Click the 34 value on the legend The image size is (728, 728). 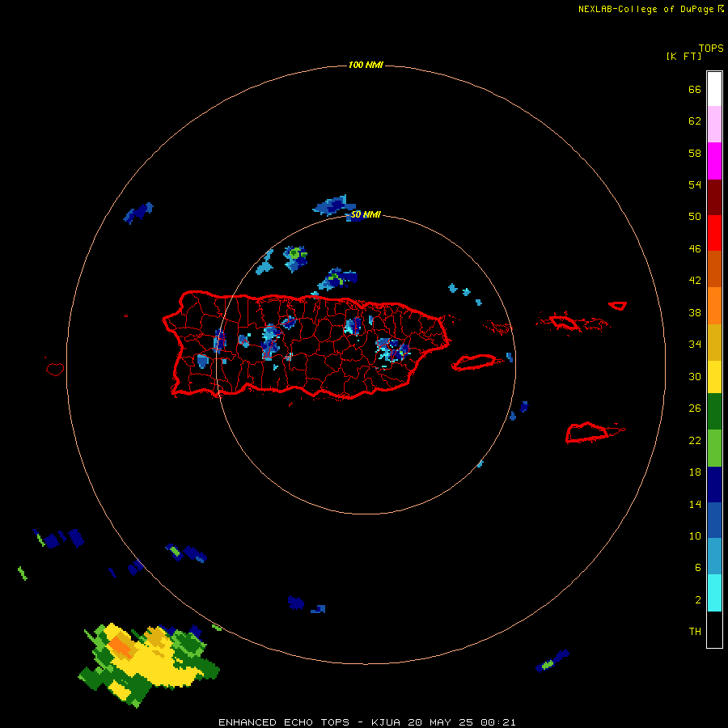click(695, 345)
